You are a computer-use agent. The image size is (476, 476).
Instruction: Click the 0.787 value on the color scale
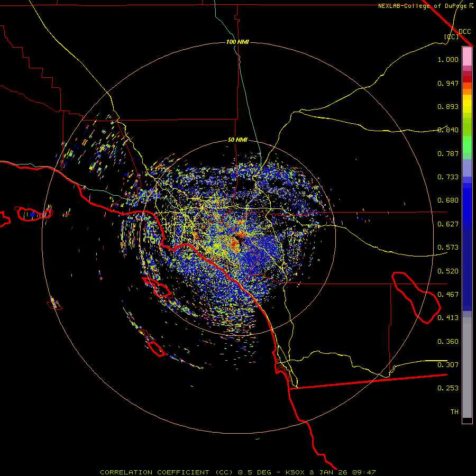tap(448, 153)
